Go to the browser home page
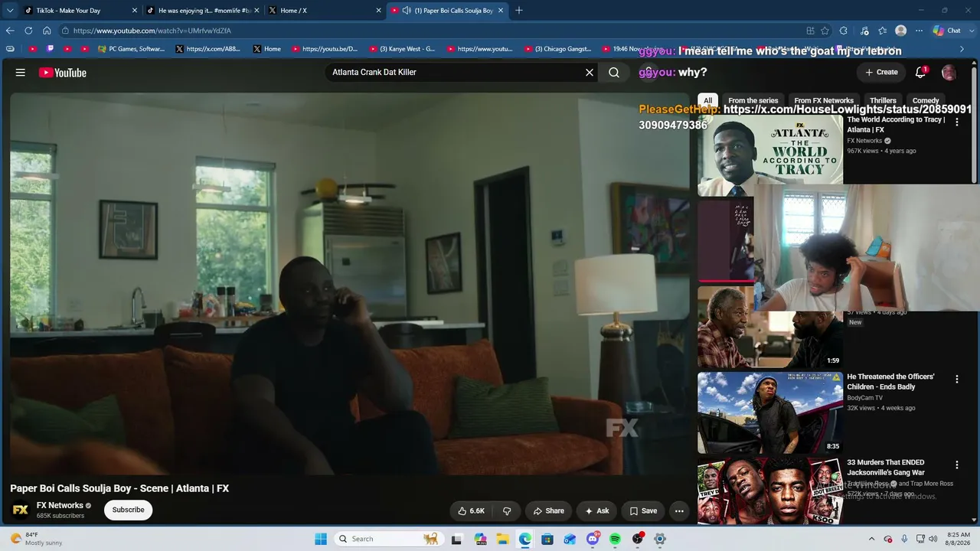Screen dimensions: 980x551 click(47, 31)
